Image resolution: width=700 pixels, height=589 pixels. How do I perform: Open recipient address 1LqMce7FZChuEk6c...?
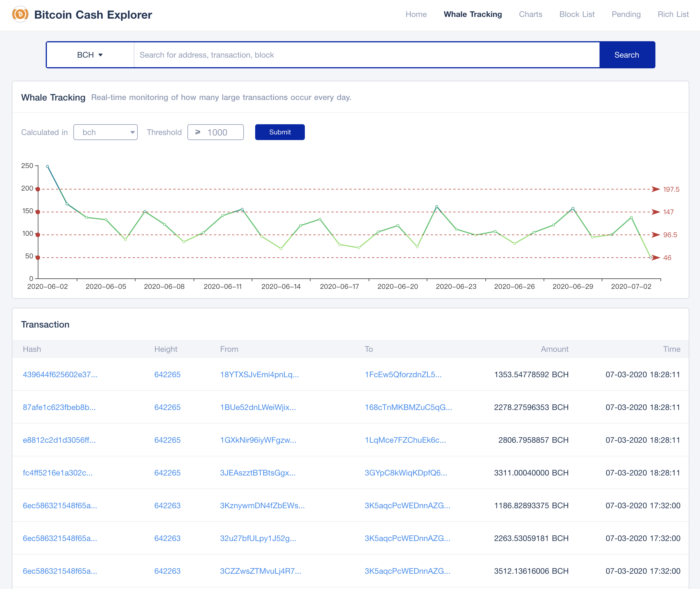click(x=405, y=440)
